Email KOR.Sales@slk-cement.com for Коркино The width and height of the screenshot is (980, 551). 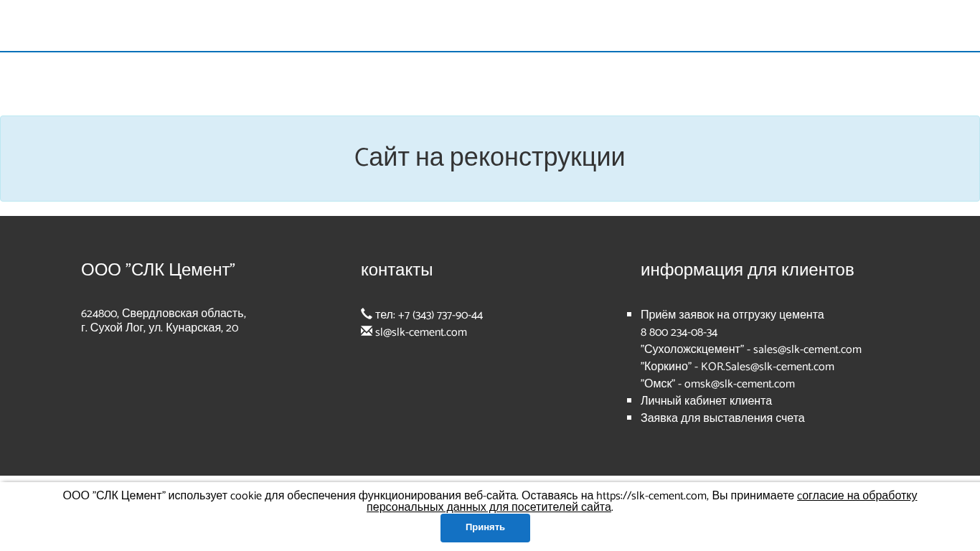pos(768,367)
